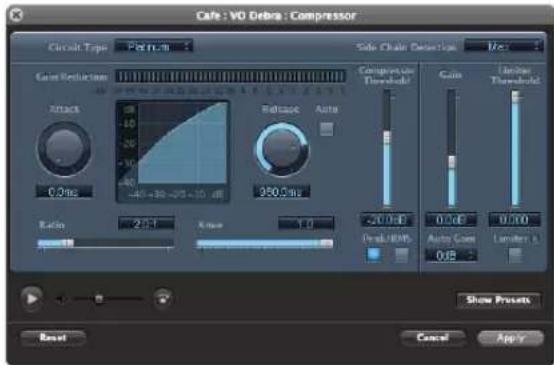Click the Gain 0.0dB value field
The image size is (554, 365).
point(451,220)
